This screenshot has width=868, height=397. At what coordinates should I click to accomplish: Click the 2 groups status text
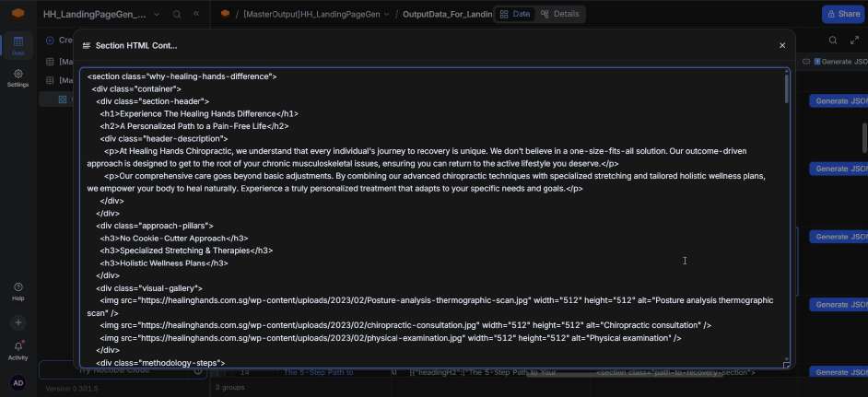tap(230, 388)
